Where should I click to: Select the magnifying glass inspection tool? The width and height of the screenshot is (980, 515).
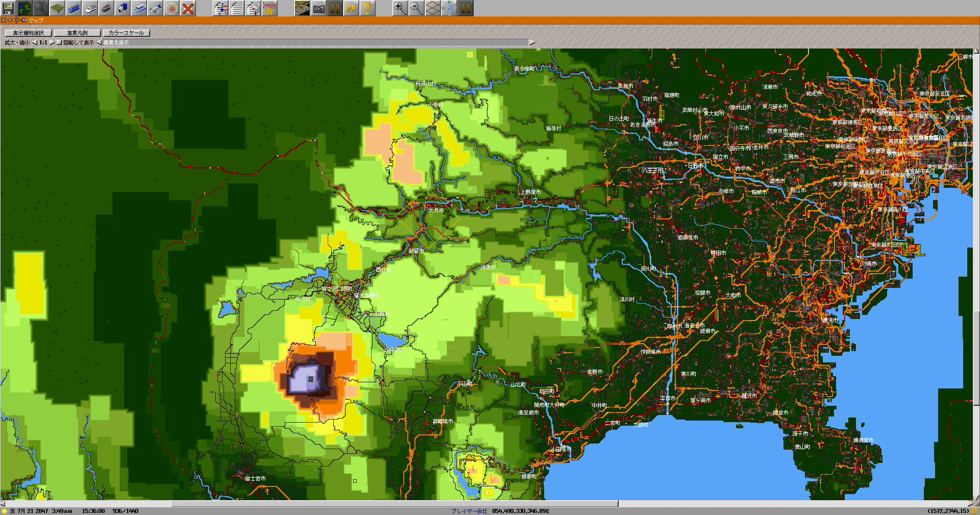pyautogui.click(x=40, y=8)
